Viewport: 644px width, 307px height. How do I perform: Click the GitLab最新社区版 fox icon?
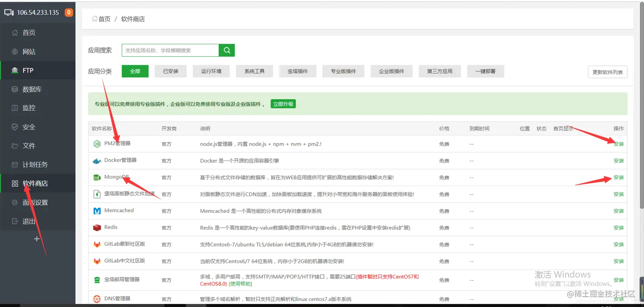click(x=97, y=244)
